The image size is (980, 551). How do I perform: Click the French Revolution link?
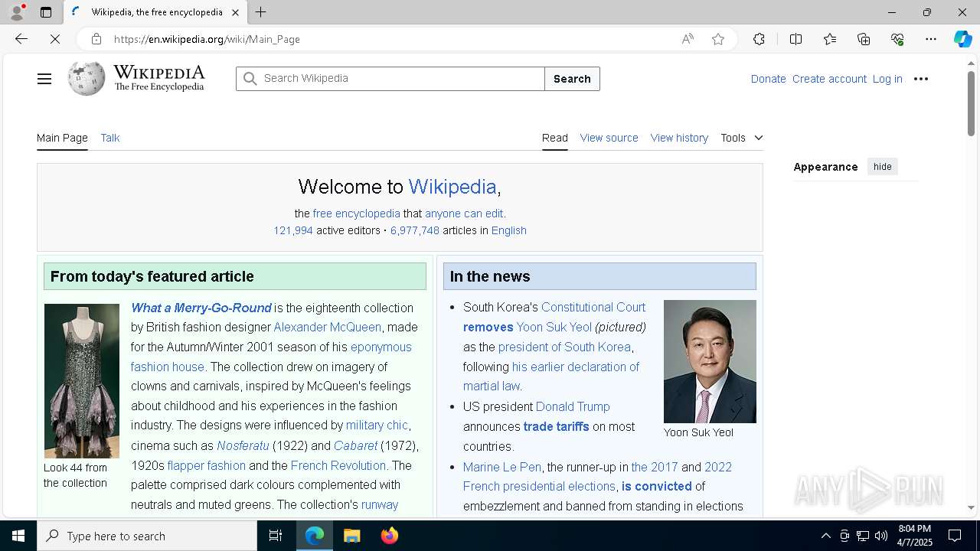(x=338, y=465)
